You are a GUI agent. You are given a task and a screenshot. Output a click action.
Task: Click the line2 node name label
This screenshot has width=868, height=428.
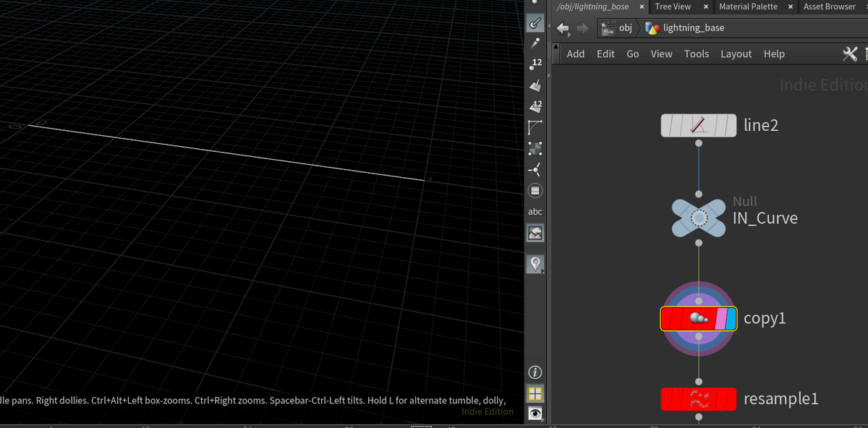click(761, 125)
